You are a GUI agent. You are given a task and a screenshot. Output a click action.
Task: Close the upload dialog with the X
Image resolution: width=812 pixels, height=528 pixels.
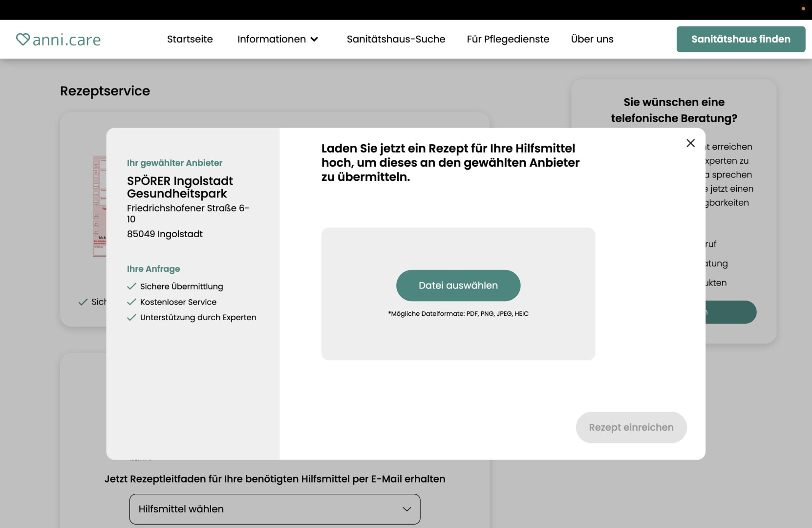[690, 143]
